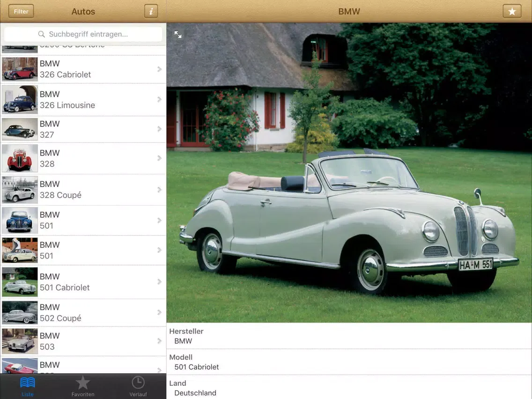The height and width of the screenshot is (399, 532).
Task: Open chevron for BMW 326 Limousine
Action: click(159, 99)
